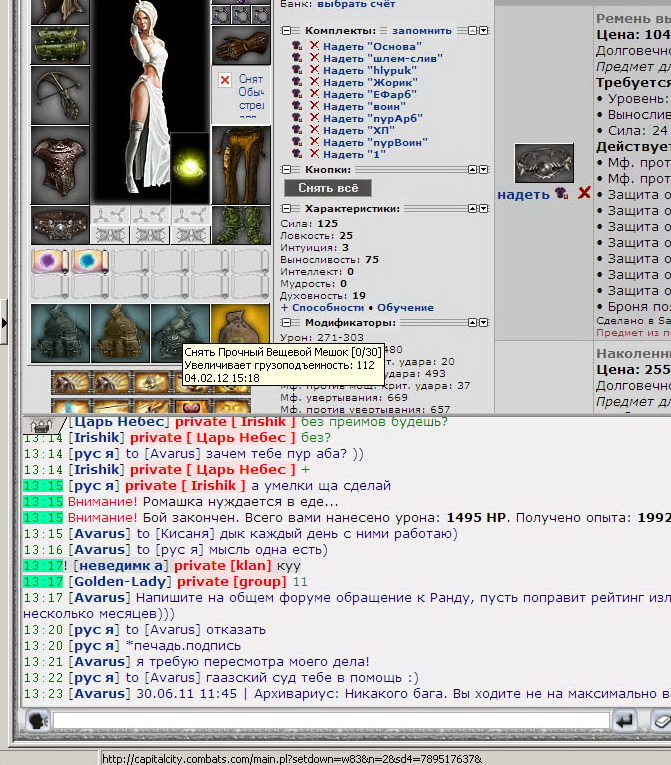Click the chat message input field
This screenshot has height=765, width=671.
coord(331,721)
